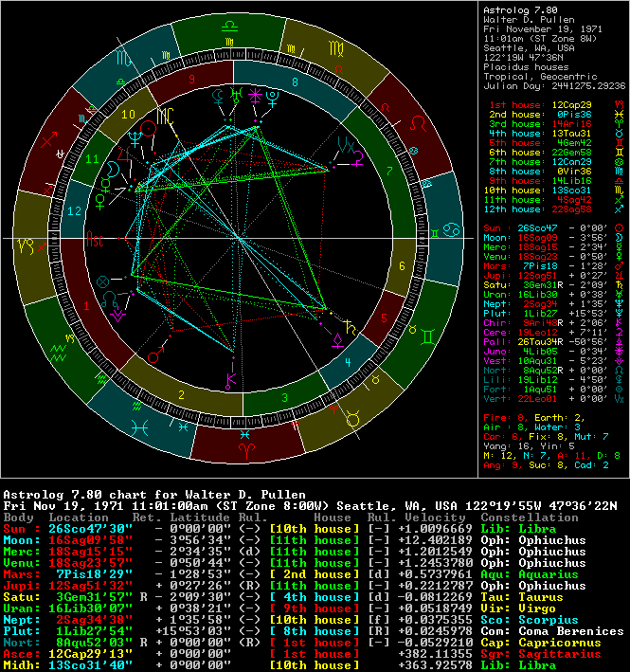
Task: Click 'Ang: 9, Suc: 8, Cad: 2' line
Action: click(x=546, y=465)
